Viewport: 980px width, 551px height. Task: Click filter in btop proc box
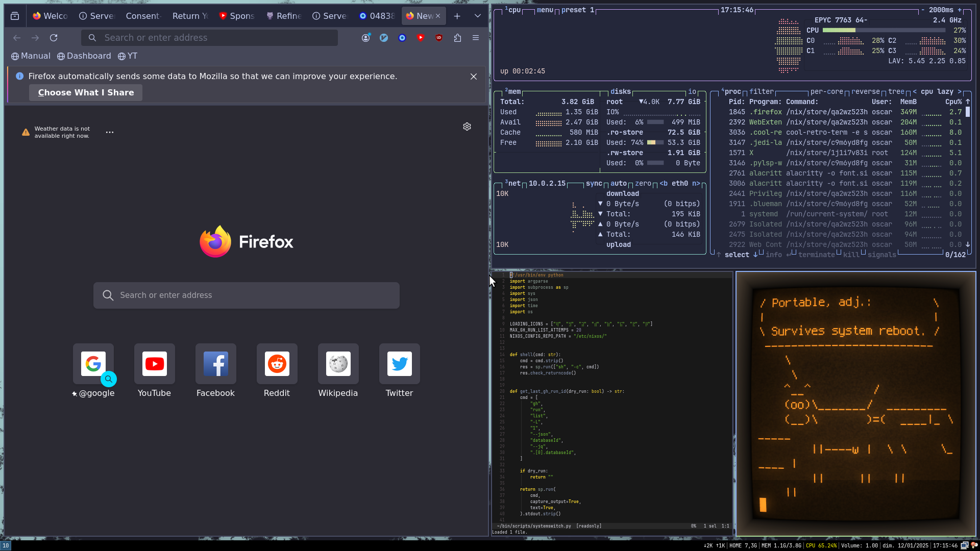pos(762,92)
